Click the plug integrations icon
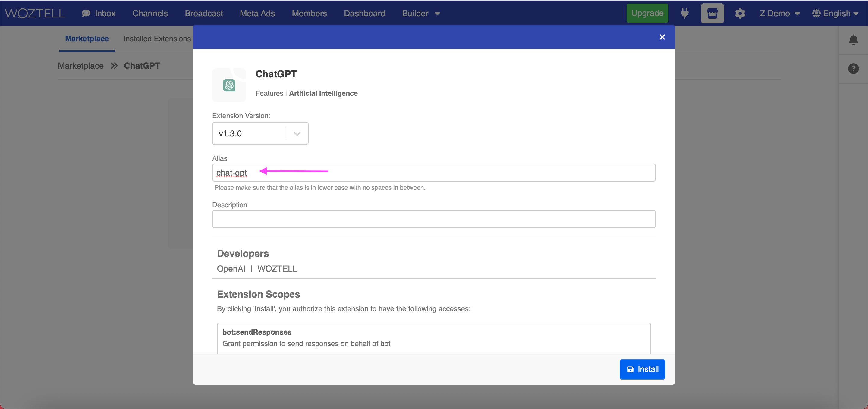This screenshot has height=409, width=868. [684, 13]
